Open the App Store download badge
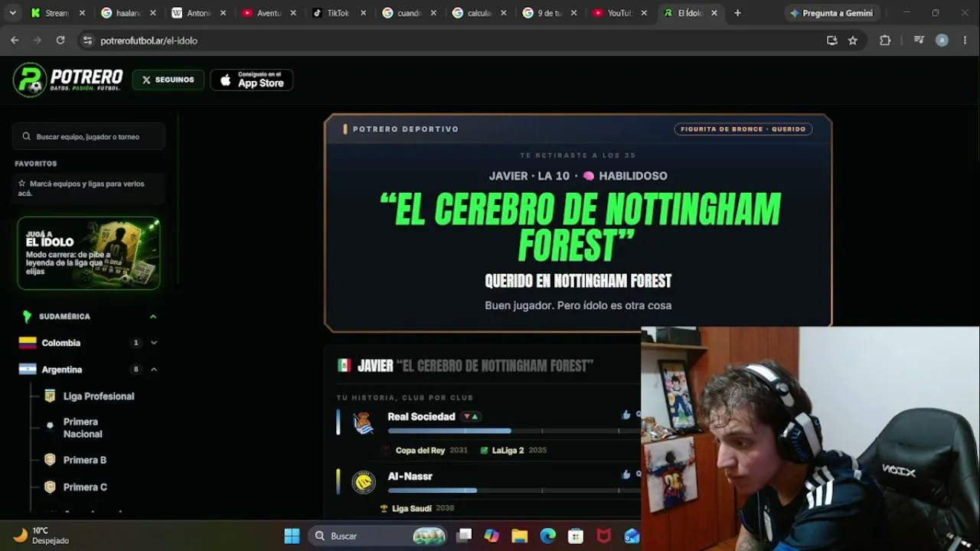980x551 pixels. 251,80
